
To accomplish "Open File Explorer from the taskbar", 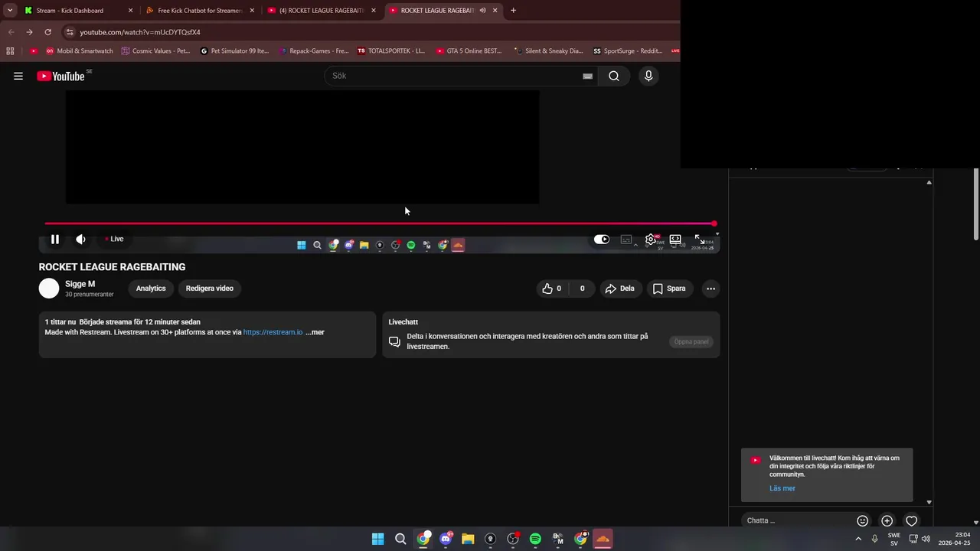I will click(468, 539).
